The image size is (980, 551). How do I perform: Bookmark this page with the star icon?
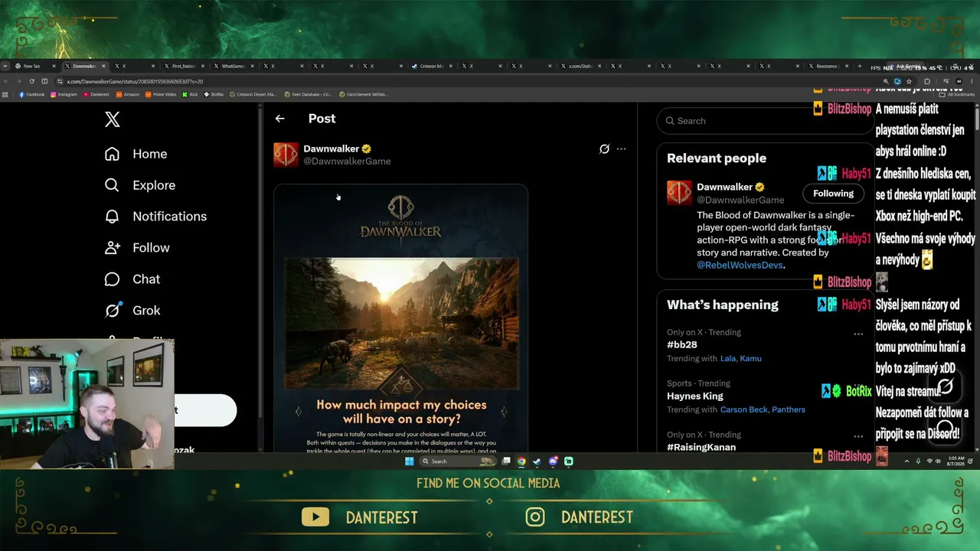click(909, 81)
